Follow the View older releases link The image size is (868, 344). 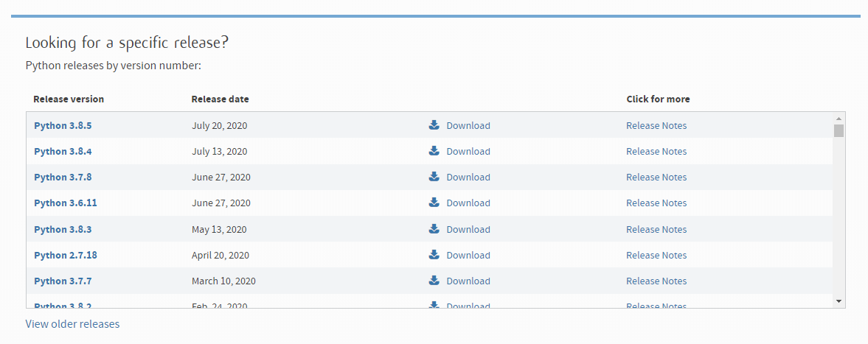pyautogui.click(x=72, y=324)
